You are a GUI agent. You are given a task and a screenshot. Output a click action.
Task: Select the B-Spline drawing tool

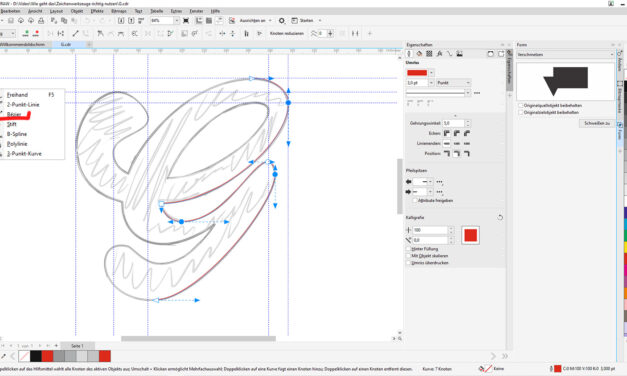[x=17, y=134]
